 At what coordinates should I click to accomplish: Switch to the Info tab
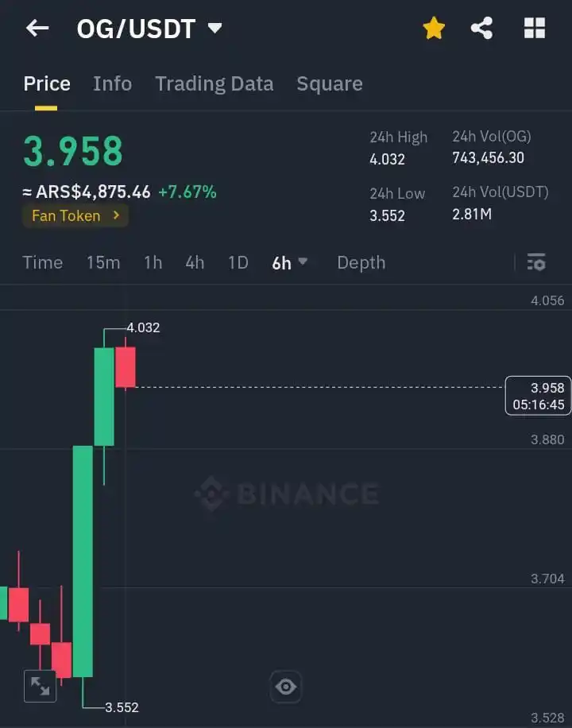click(112, 84)
